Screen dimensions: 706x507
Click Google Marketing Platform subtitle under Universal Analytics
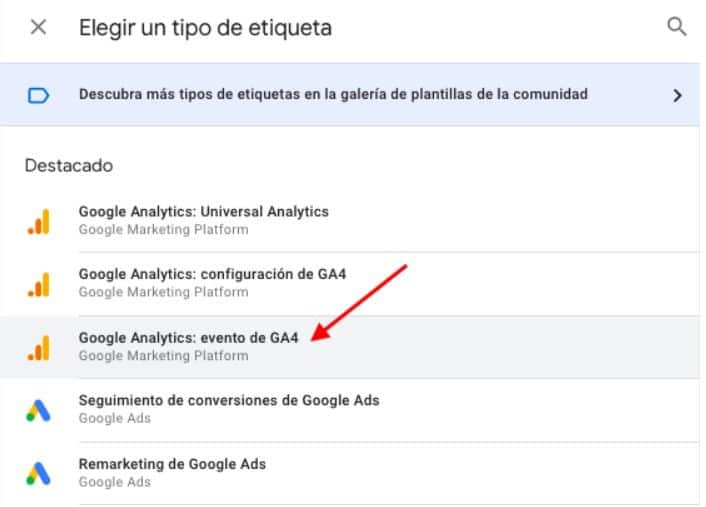pyautogui.click(x=163, y=230)
